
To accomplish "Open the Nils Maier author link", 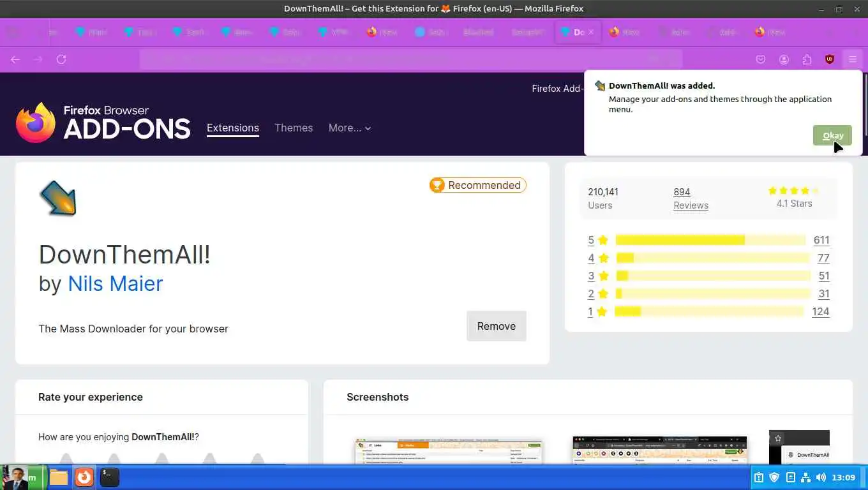I will (116, 283).
